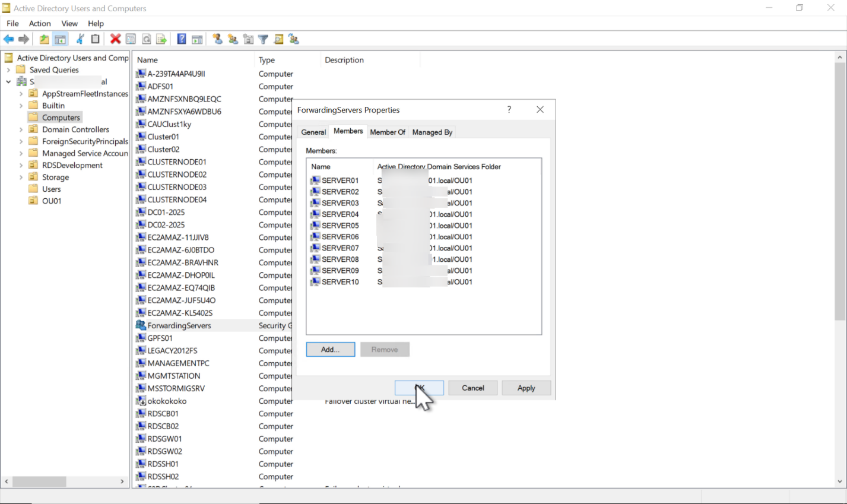Select the Users folder in tree

(52, 189)
